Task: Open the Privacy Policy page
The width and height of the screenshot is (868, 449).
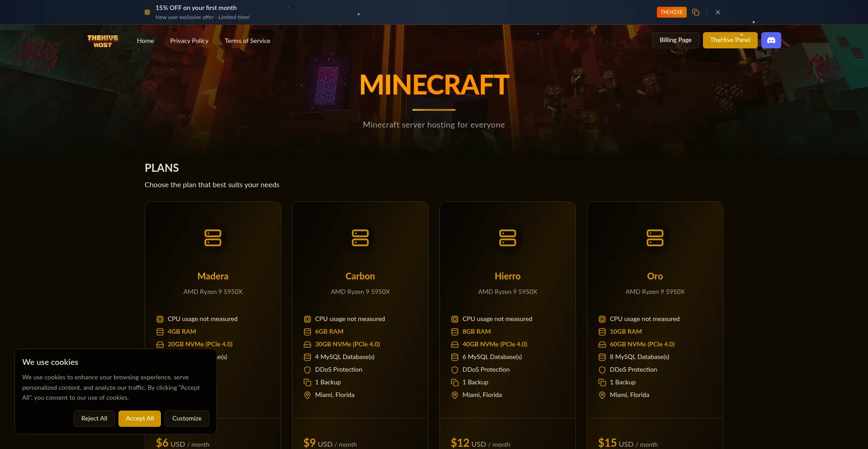Action: [x=189, y=41]
